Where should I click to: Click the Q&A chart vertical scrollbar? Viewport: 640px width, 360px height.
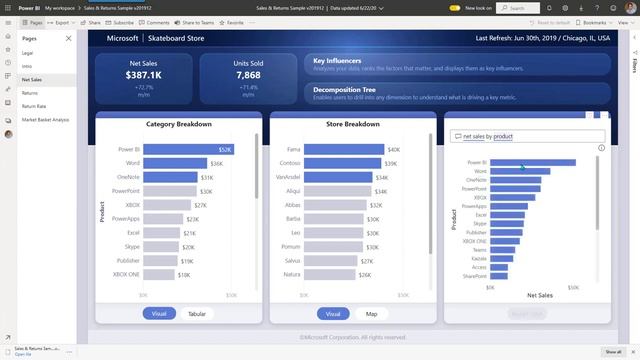coord(597,193)
